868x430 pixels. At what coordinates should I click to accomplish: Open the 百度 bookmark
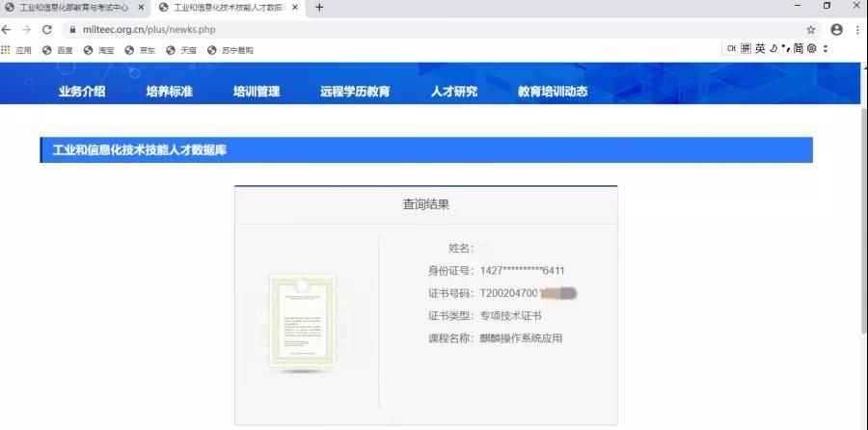coord(58,49)
